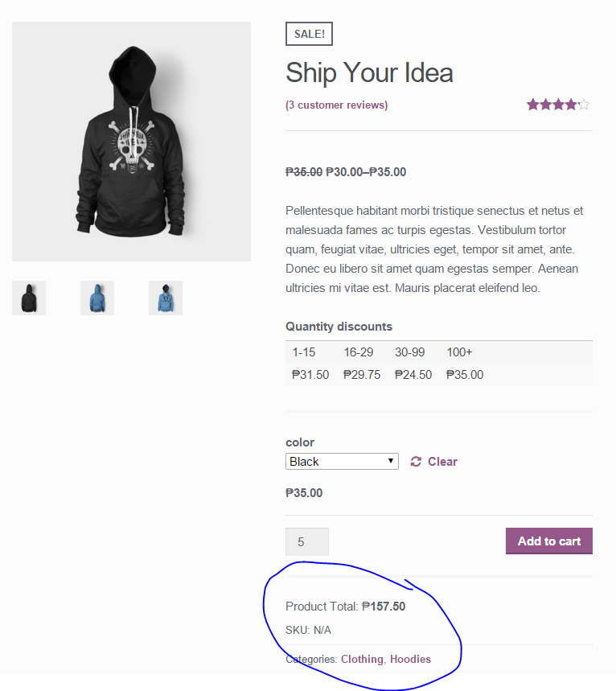Open the 3 customer reviews link
The width and height of the screenshot is (616, 691).
pos(336,105)
